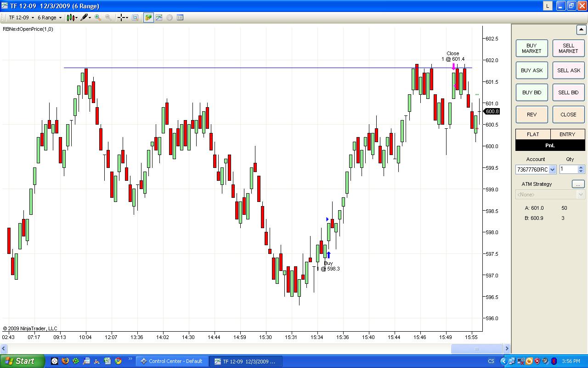Open the Account dropdown 73677760IRC
588x368 pixels.
[536, 169]
